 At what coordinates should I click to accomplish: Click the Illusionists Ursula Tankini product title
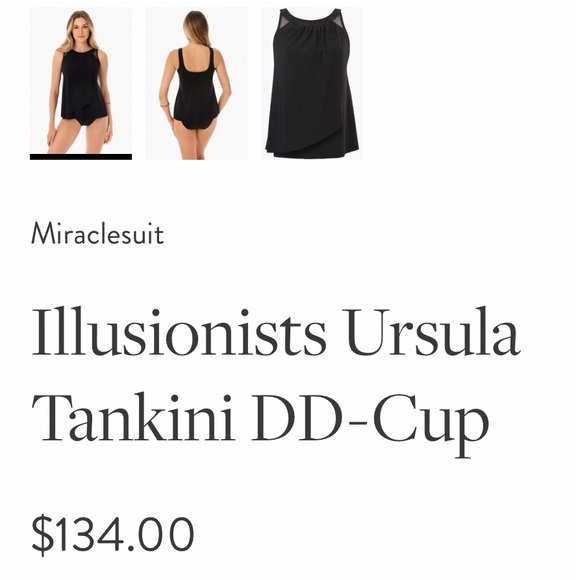(276, 381)
